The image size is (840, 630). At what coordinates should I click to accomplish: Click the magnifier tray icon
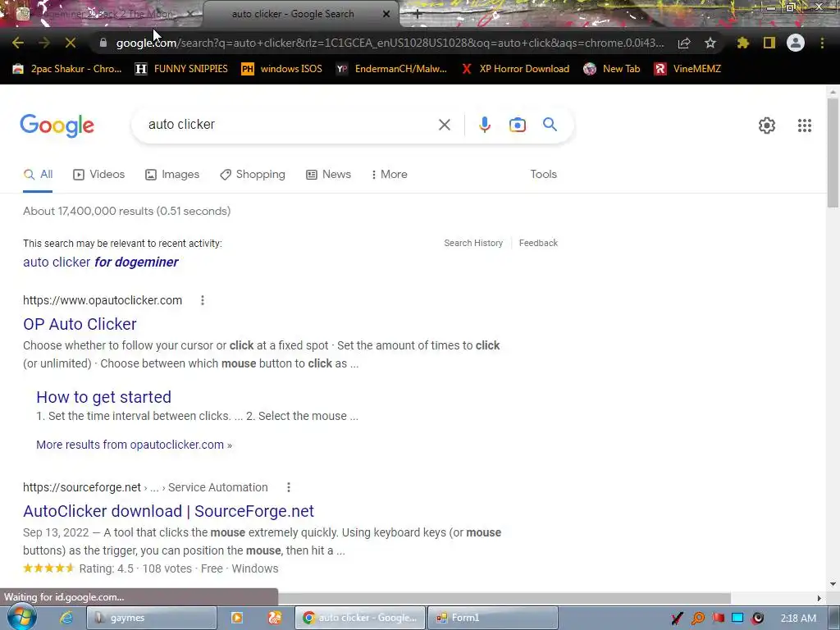(697, 619)
